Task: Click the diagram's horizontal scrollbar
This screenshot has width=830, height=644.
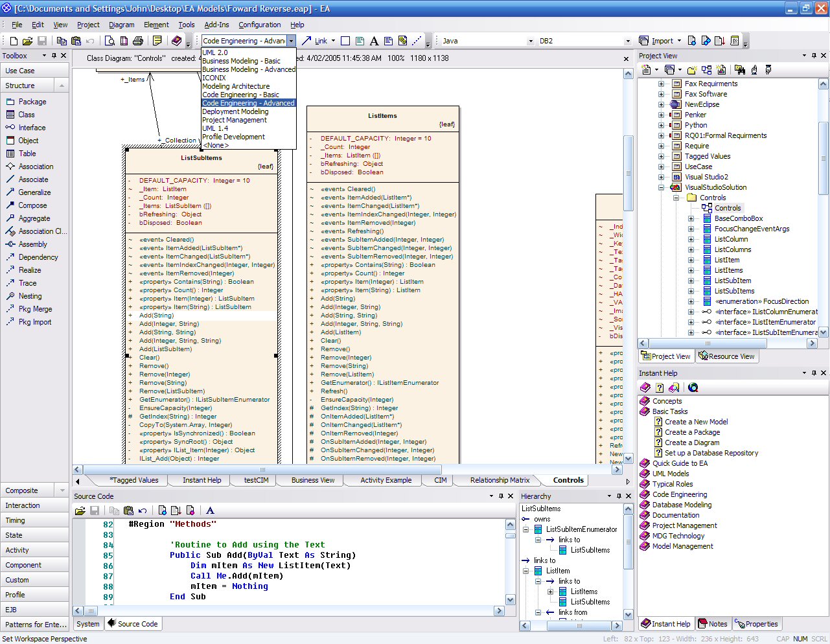Action: coord(262,469)
